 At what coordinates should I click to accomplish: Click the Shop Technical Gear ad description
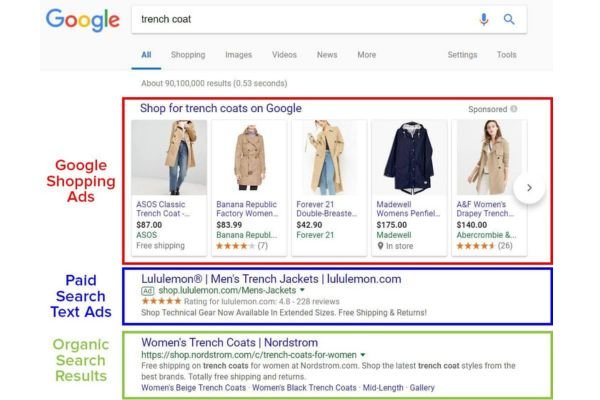point(284,313)
